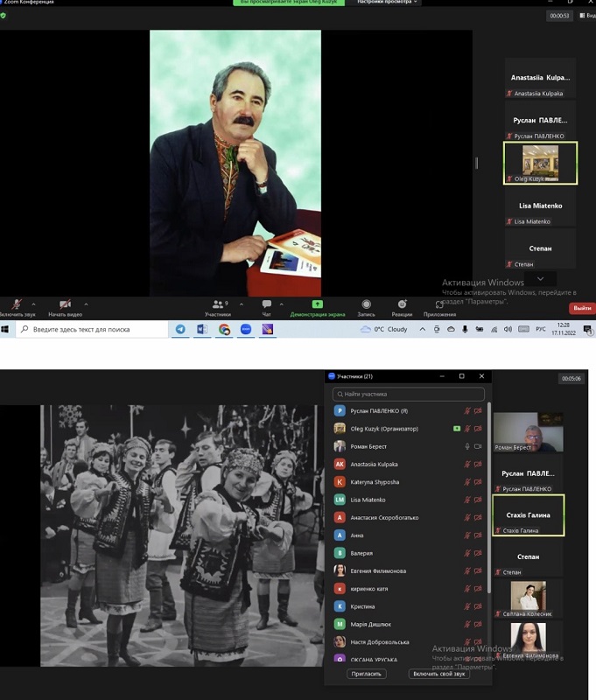Expand the arrow next to Чат
596x700 pixels.
click(281, 304)
